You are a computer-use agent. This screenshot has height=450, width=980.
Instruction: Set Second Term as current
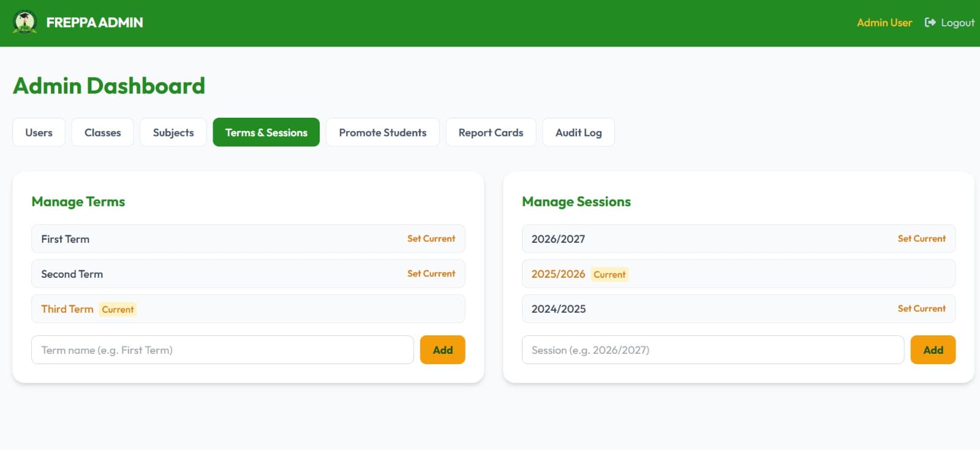[x=431, y=274]
